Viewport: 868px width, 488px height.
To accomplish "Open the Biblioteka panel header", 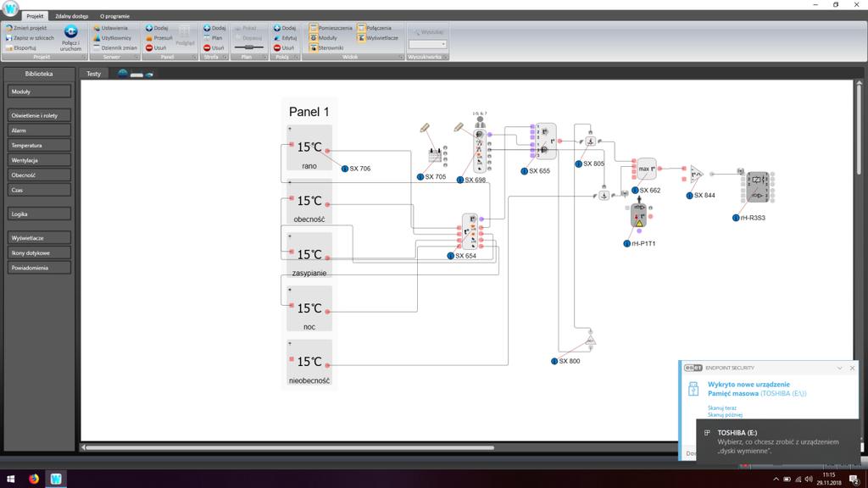I will pos(39,74).
